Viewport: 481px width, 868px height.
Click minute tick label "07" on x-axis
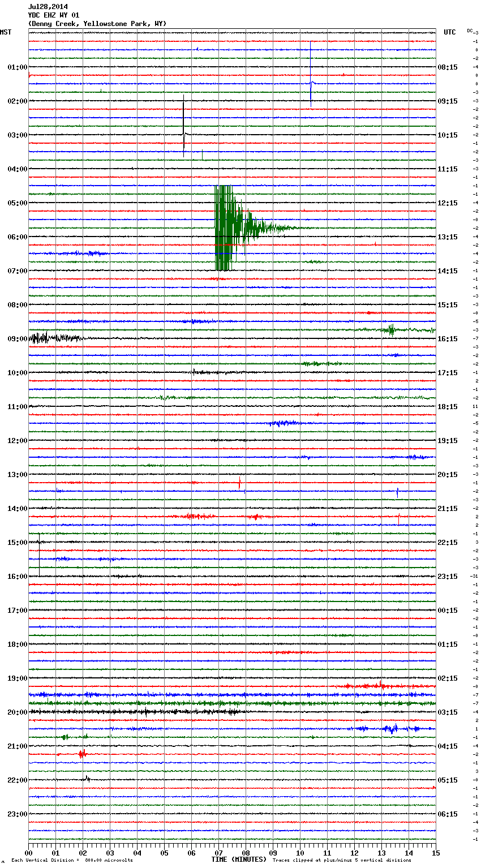tap(219, 853)
